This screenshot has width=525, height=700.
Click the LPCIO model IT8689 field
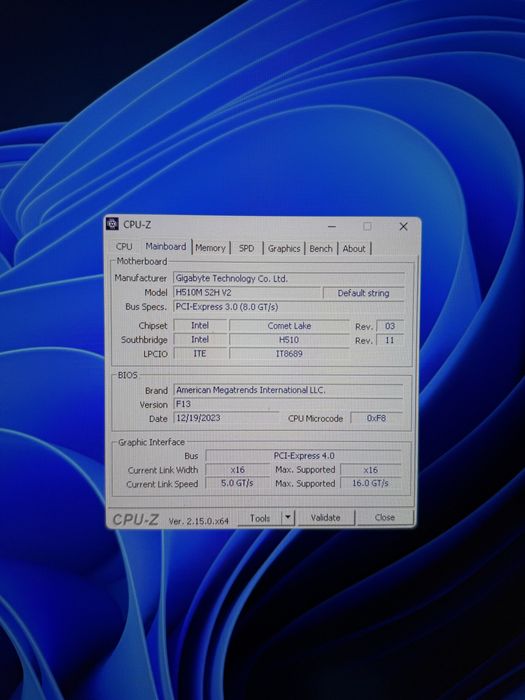click(289, 354)
